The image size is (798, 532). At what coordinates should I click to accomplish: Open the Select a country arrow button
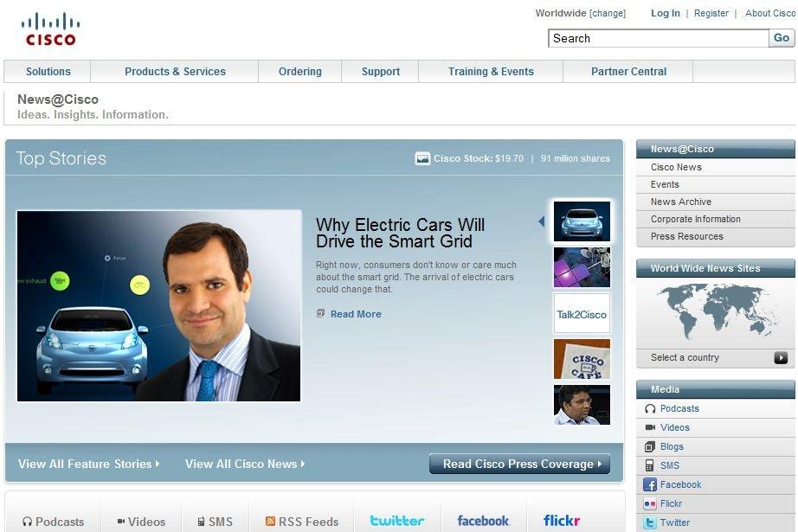point(781,357)
